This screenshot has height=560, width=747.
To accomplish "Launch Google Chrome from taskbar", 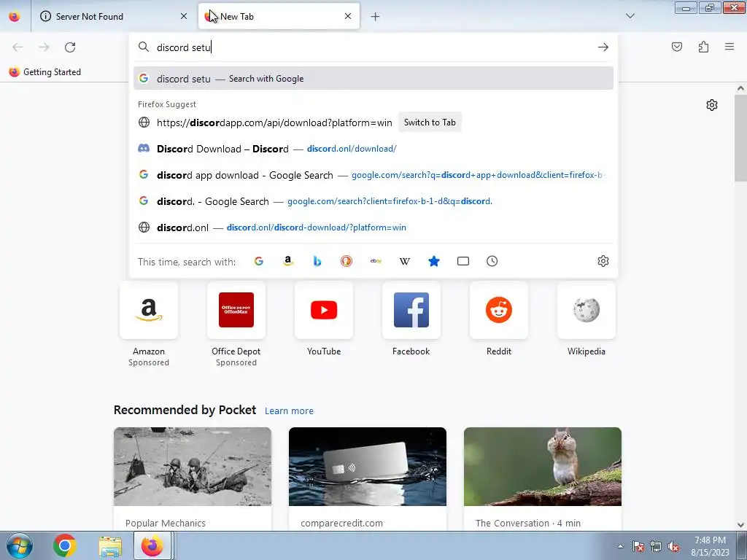I will (65, 545).
